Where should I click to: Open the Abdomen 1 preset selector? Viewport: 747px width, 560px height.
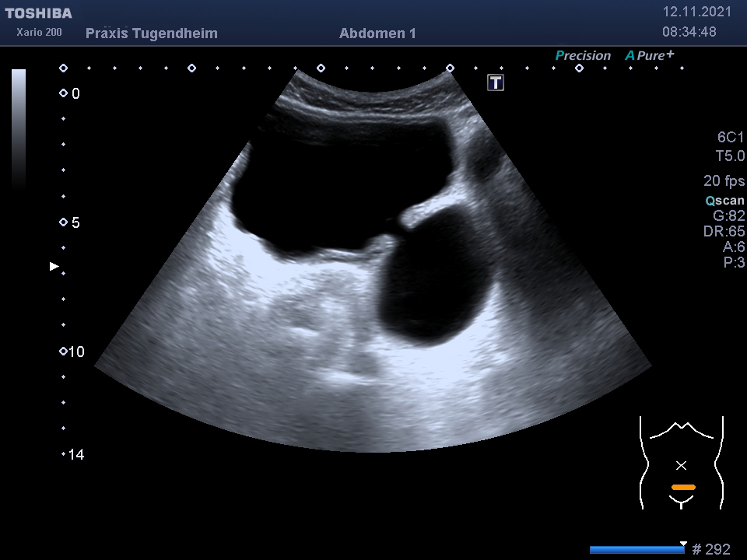click(x=377, y=33)
